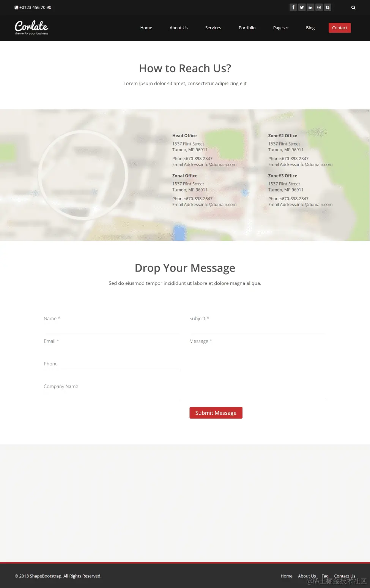Click the 'How to Reach Us?' heading
This screenshot has height=588, width=370.
pos(185,68)
